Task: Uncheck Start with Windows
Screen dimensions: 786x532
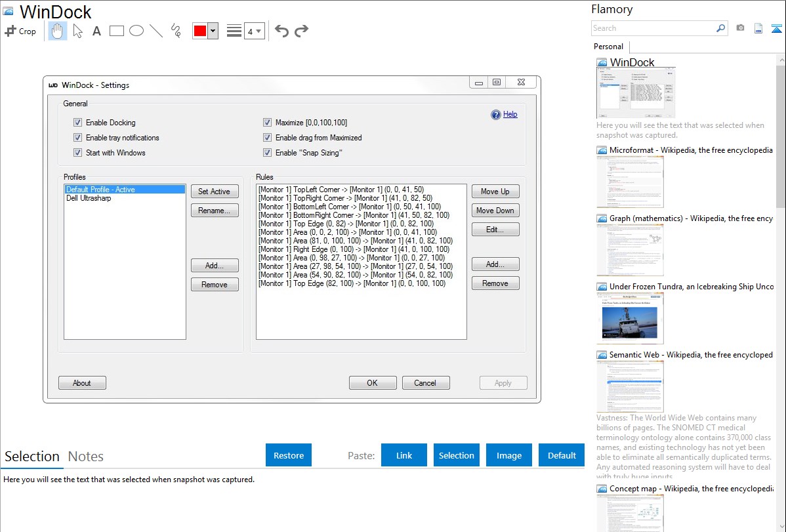Action: [78, 153]
